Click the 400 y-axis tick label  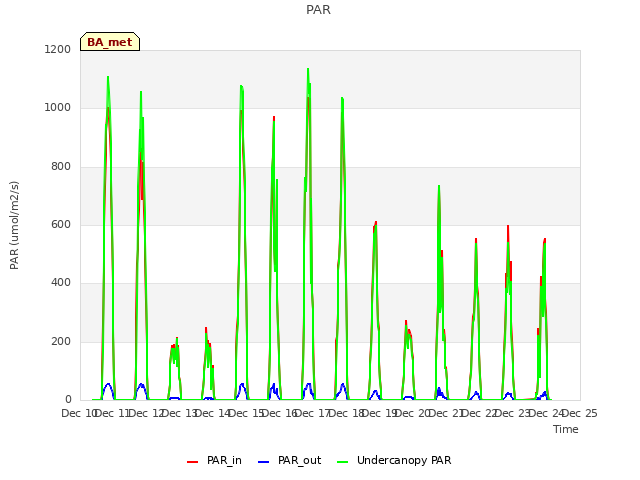pos(61,282)
